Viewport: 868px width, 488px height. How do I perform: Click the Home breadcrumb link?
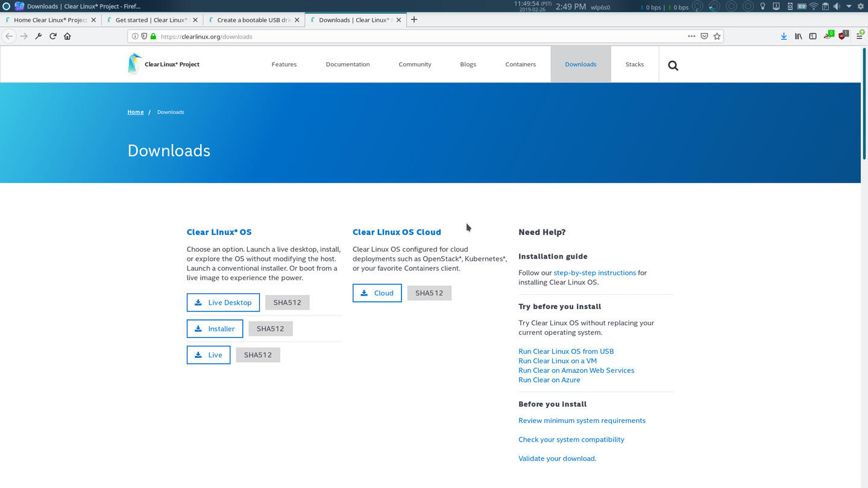click(136, 112)
